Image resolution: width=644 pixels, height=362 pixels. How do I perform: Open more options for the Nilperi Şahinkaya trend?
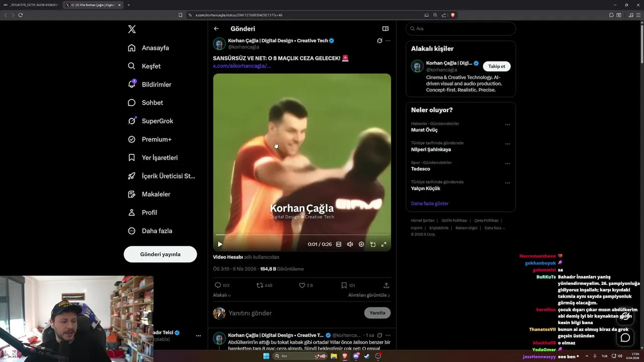point(507,144)
